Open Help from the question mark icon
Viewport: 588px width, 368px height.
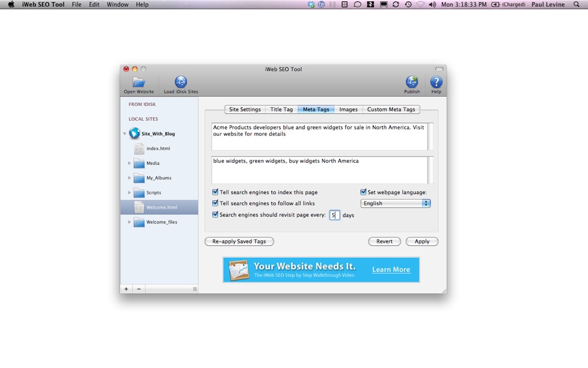coord(436,82)
